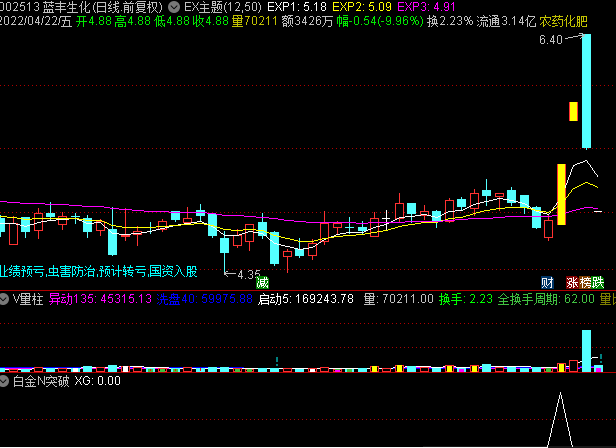Click the 低4.88 low price
This screenshot has width=616, height=448.
171,21
